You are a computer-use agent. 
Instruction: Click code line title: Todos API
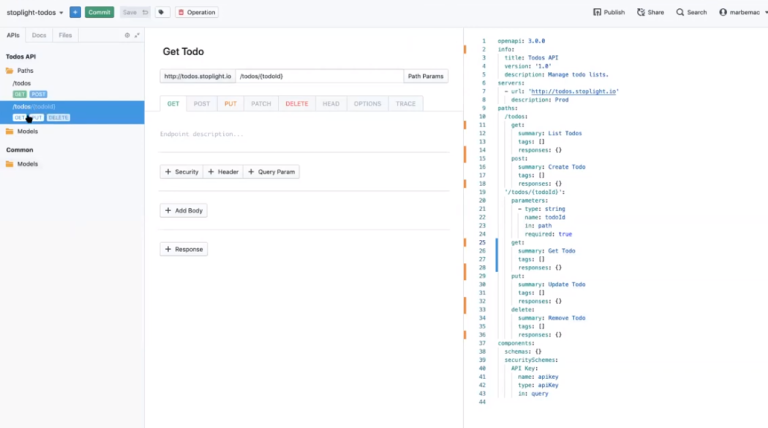pyautogui.click(x=531, y=58)
